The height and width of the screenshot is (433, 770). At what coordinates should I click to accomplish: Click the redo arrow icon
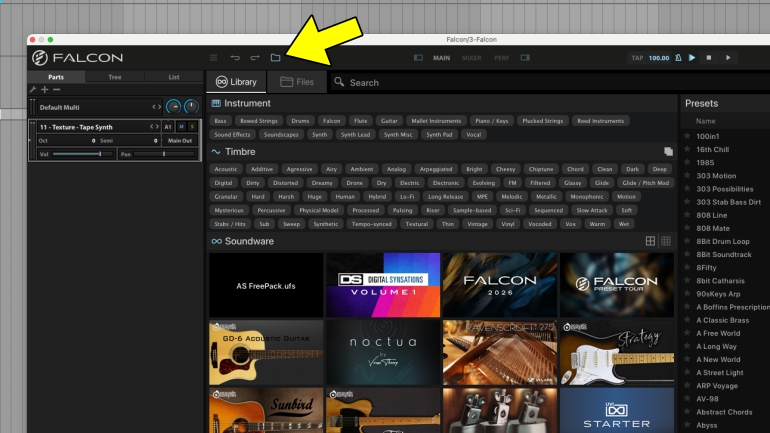[255, 58]
